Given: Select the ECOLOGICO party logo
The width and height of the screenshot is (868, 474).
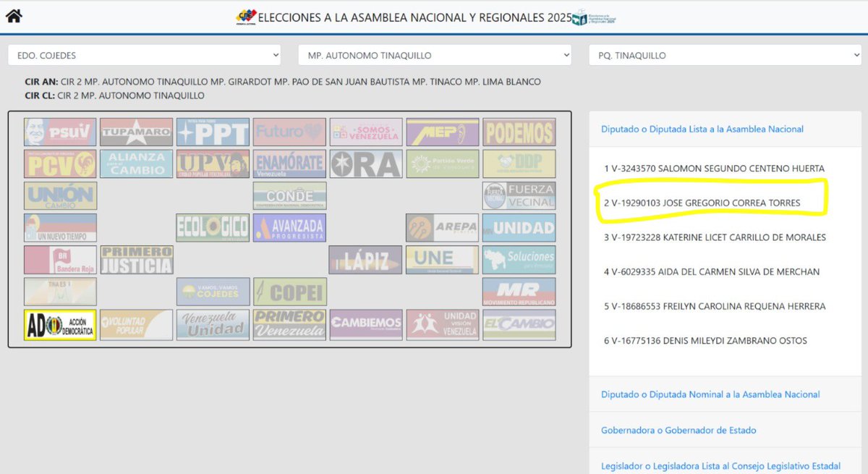Looking at the screenshot, I should click(213, 228).
